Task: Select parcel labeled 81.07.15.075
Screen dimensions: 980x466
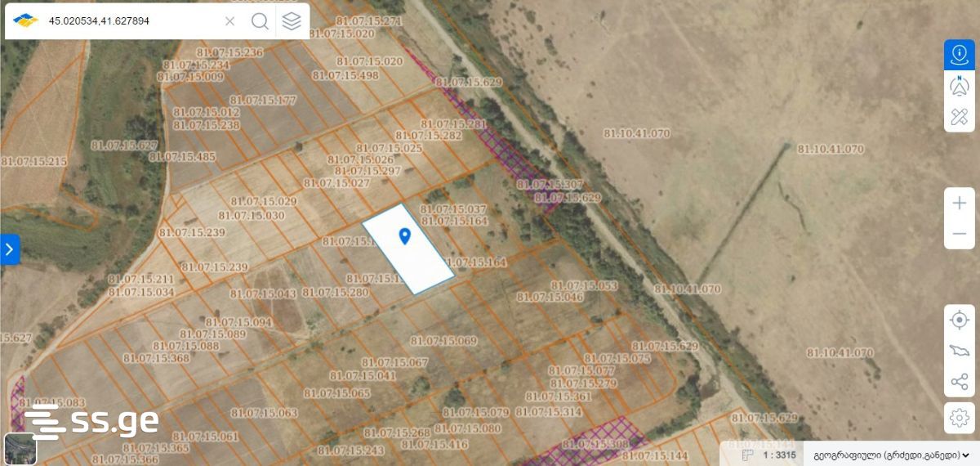Action: point(617,358)
